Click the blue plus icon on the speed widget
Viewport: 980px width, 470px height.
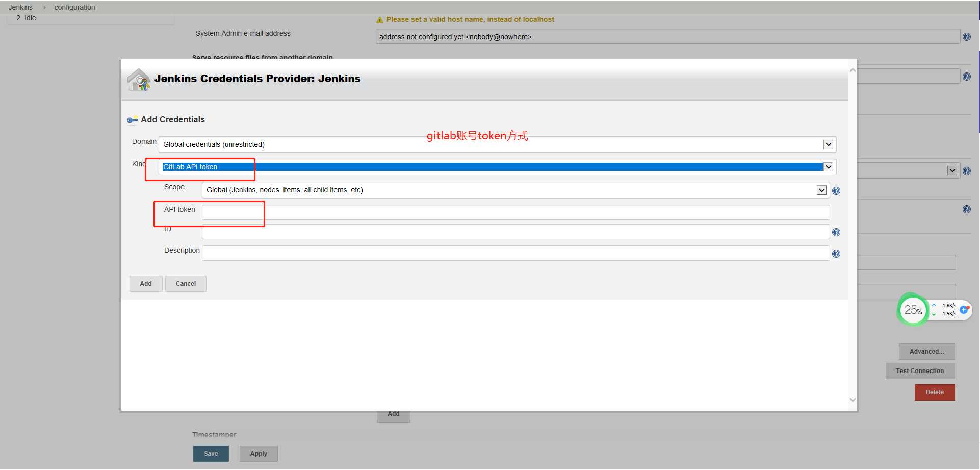point(964,309)
